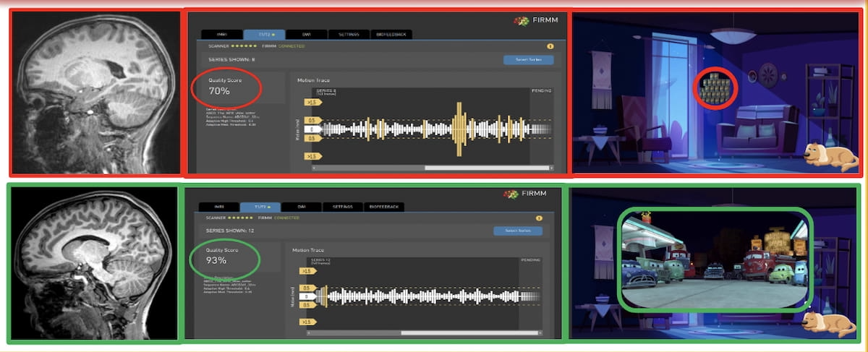Click the lower >1.5 threshold marker in Series 8 trace

click(313, 155)
